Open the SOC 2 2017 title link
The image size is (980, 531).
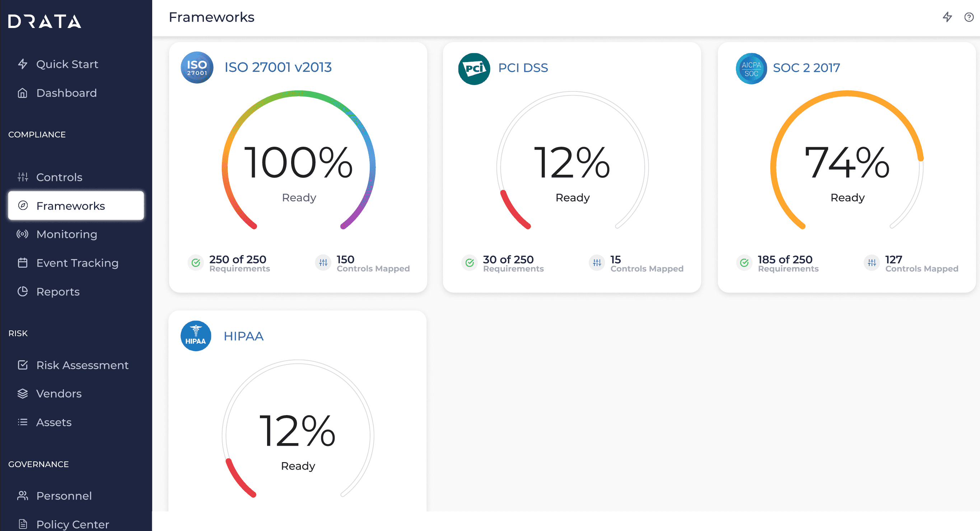806,68
